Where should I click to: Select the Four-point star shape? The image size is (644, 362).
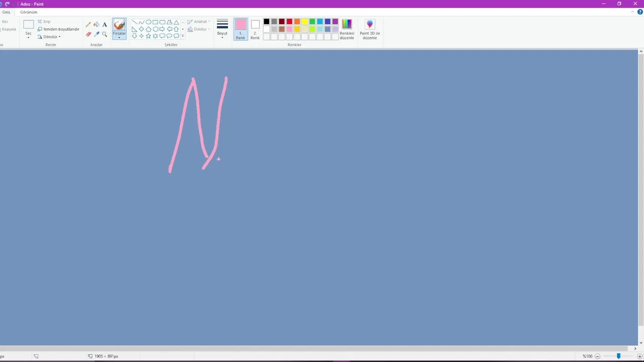pyautogui.click(x=141, y=36)
